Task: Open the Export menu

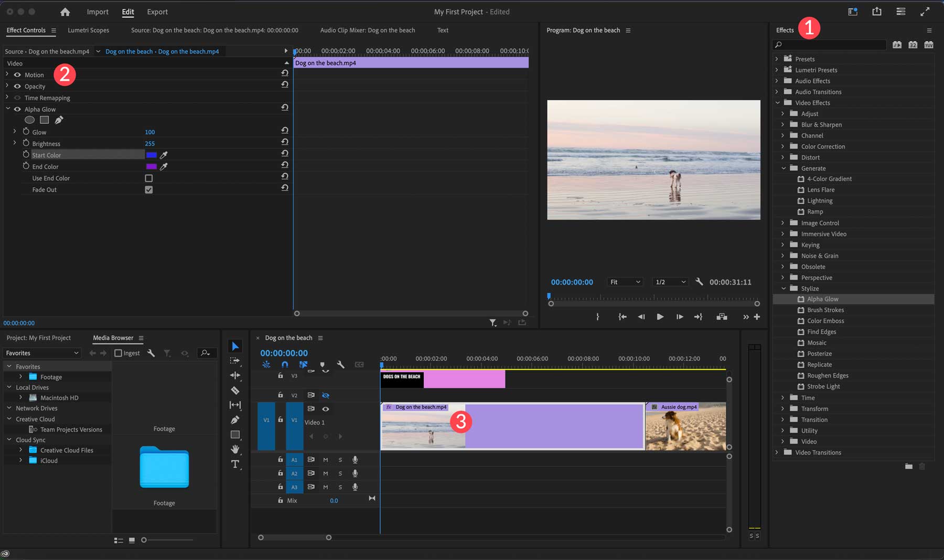Action: pos(157,12)
